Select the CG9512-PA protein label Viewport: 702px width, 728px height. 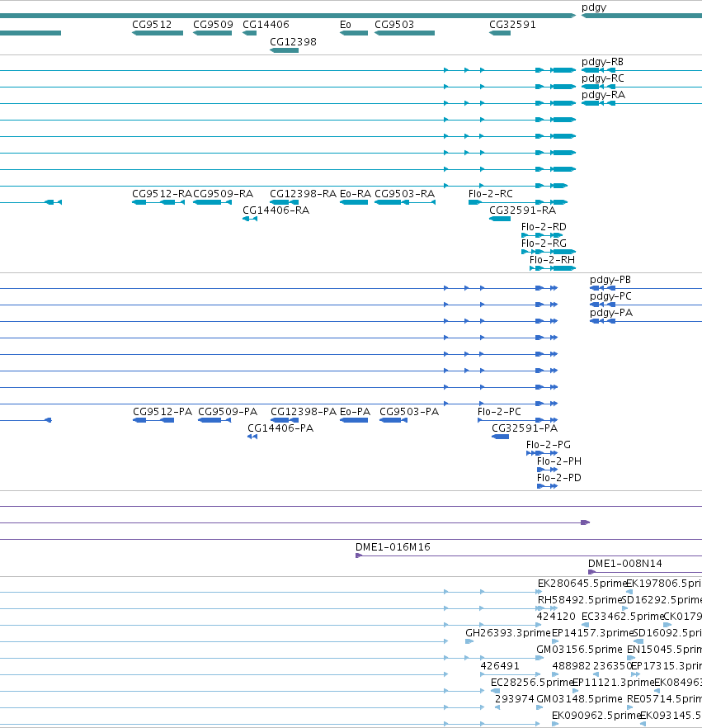pos(163,412)
